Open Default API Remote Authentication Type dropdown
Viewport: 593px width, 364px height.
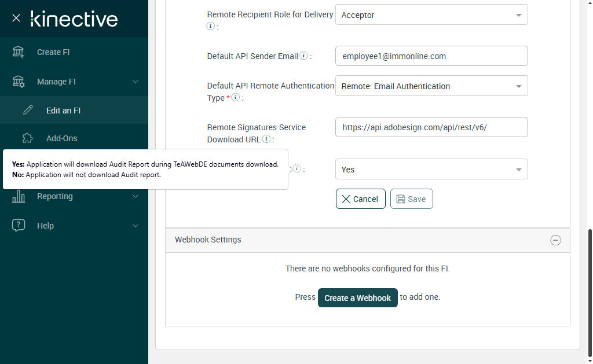pyautogui.click(x=431, y=86)
